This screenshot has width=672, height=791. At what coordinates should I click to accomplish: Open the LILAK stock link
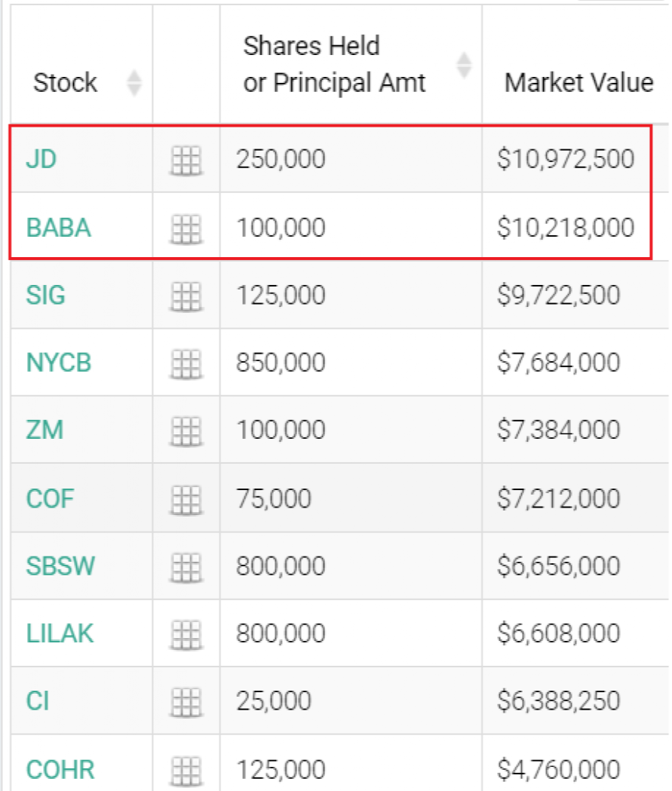pos(60,633)
